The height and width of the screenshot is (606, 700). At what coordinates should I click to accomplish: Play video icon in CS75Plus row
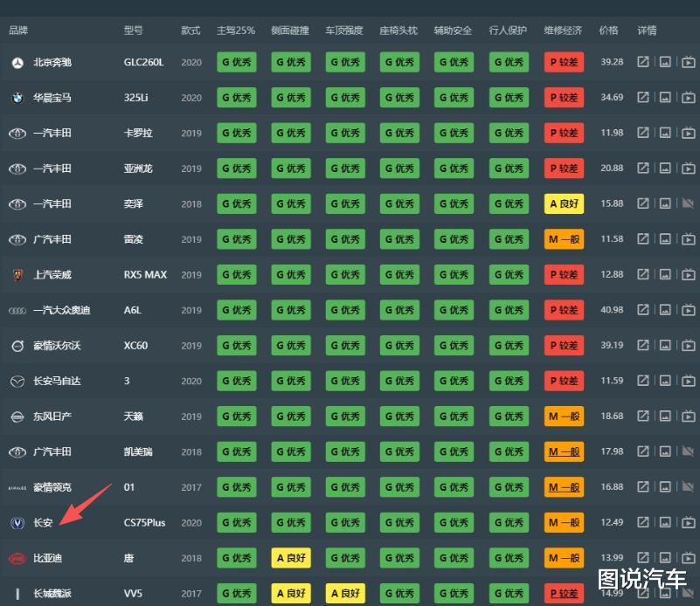click(689, 522)
